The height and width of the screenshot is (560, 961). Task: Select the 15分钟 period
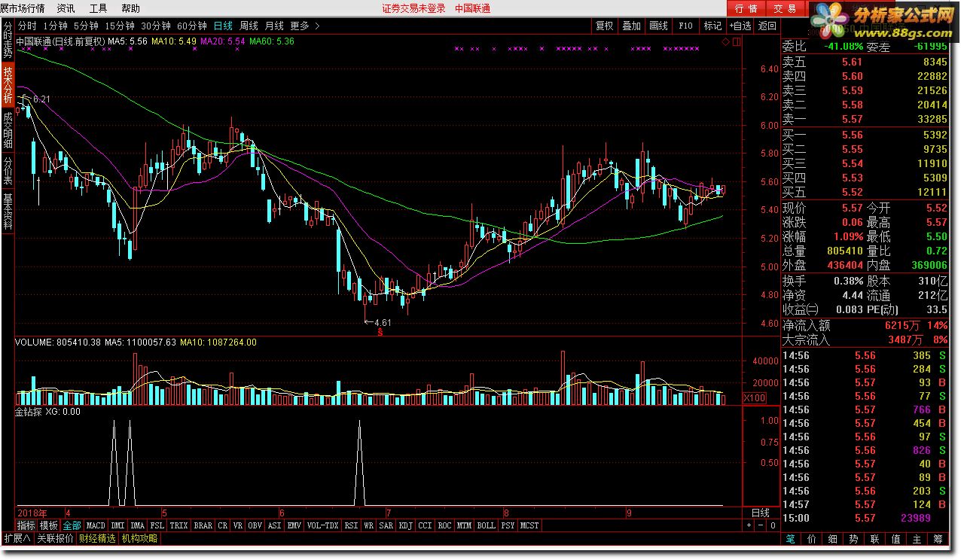(x=120, y=26)
